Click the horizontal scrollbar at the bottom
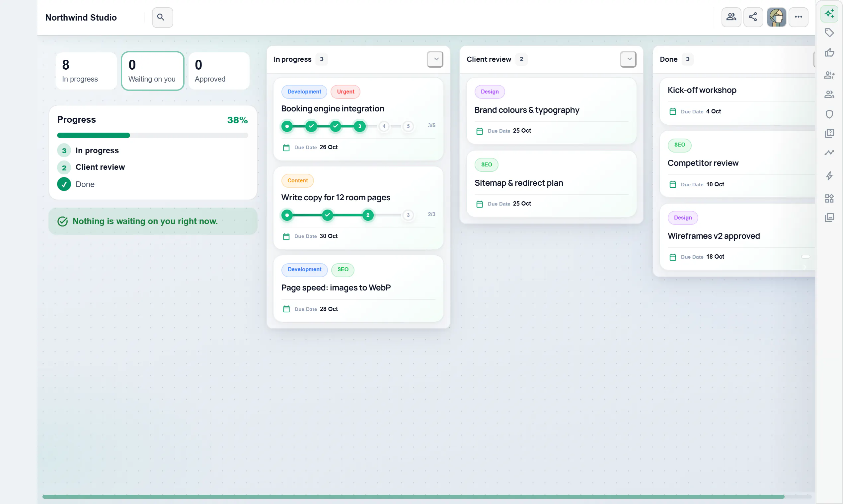843x504 pixels. (x=413, y=497)
